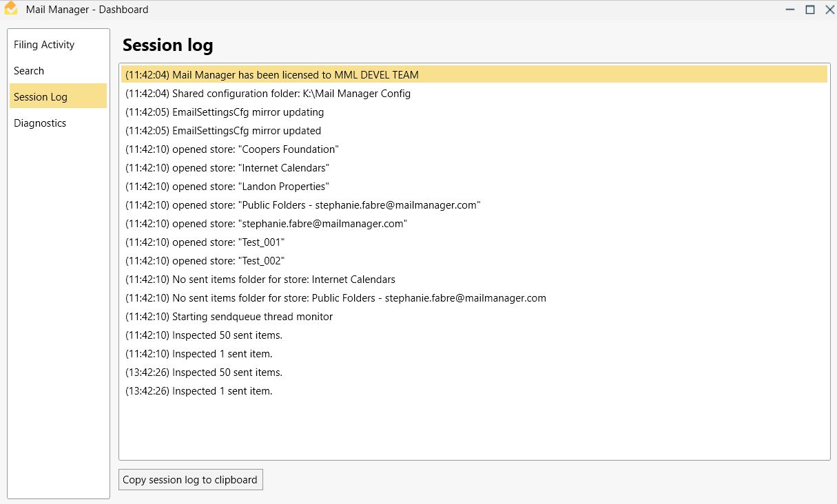Click the Mail Manager envelope icon in title bar
The width and height of the screenshot is (837, 504).
click(12, 9)
